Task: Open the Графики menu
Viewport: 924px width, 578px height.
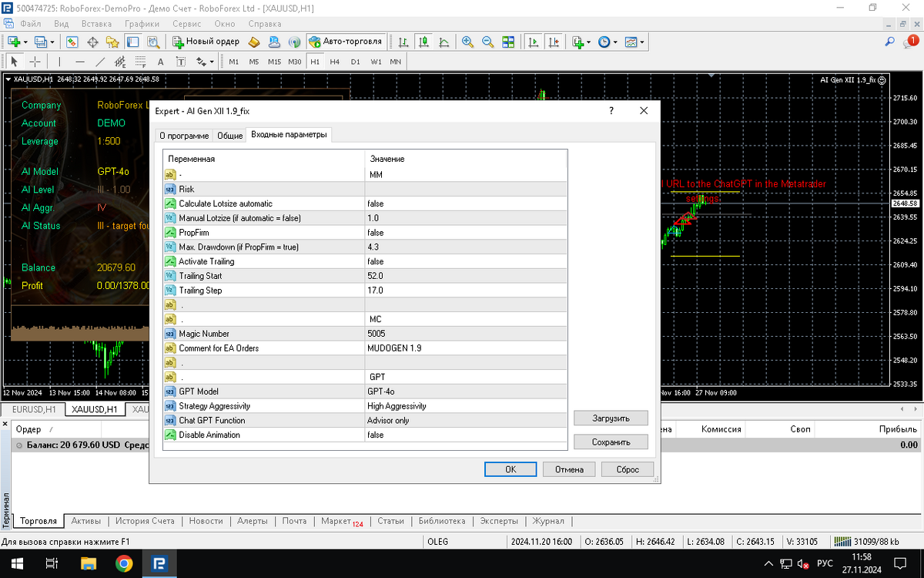Action: point(142,24)
